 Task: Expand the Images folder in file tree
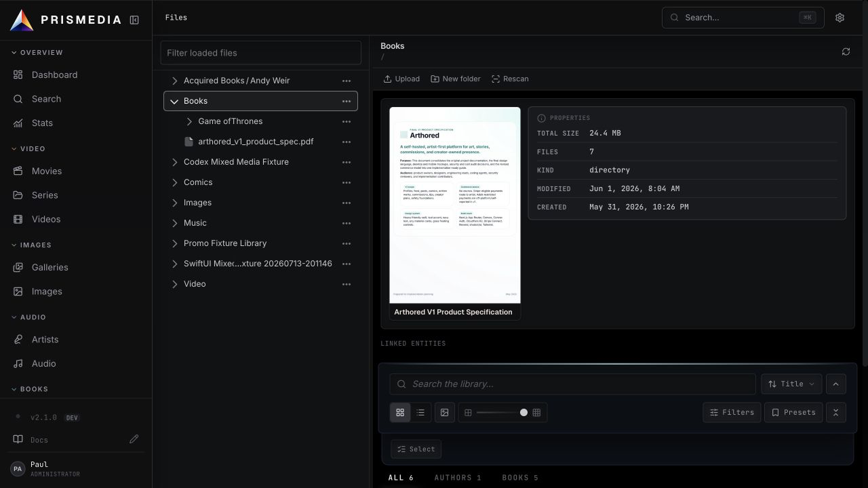tap(174, 203)
